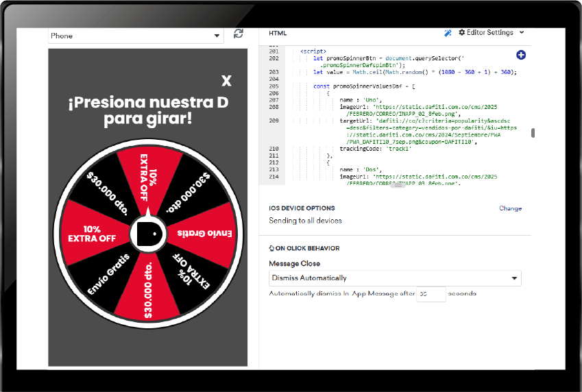Click the IOS DEVICE OPTIONS heading

click(x=302, y=208)
